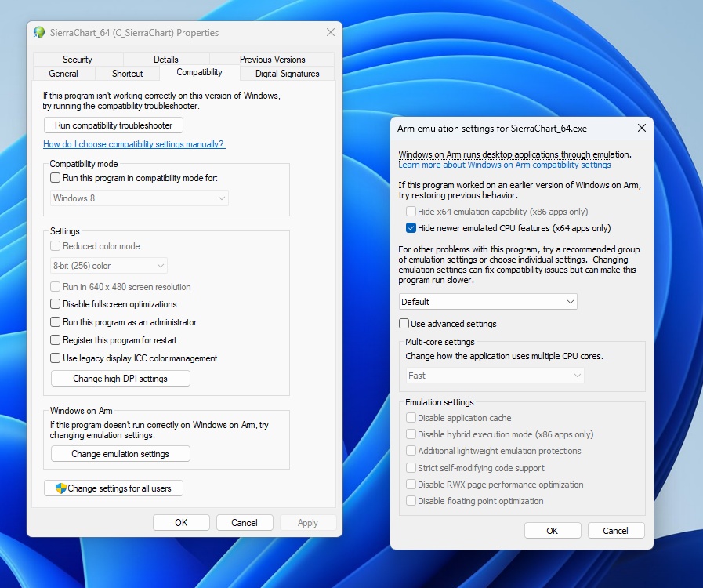Toggle Register this program for restart
703x588 pixels.
coord(55,340)
